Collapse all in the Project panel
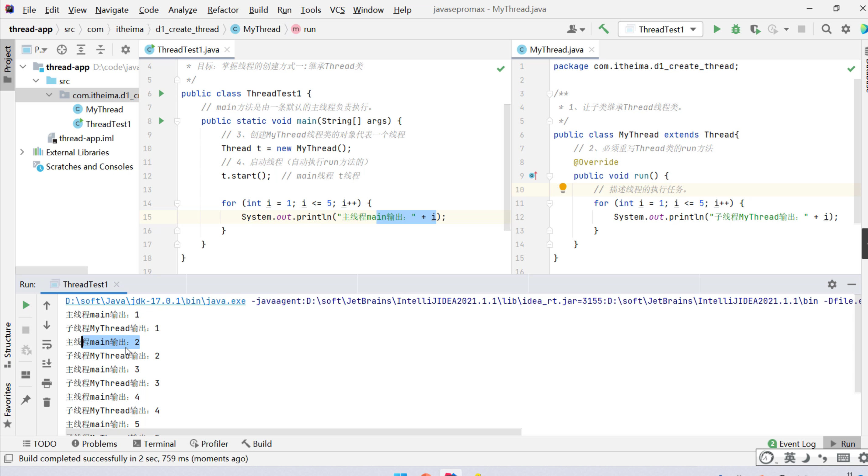This screenshot has width=868, height=476. coord(100,50)
